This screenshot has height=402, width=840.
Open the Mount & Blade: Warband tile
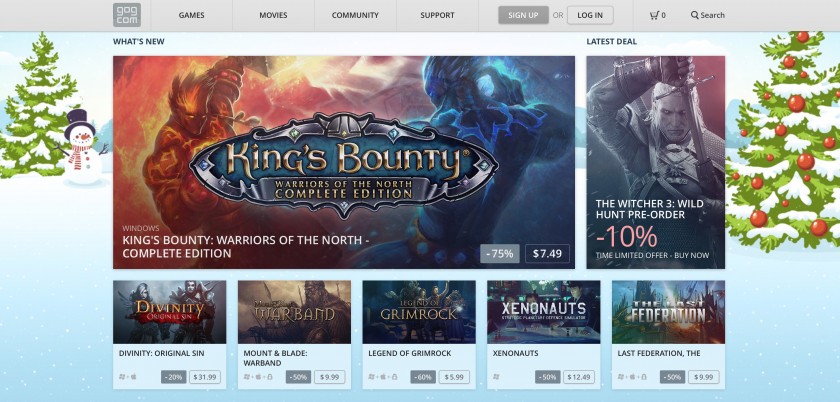coord(294,312)
